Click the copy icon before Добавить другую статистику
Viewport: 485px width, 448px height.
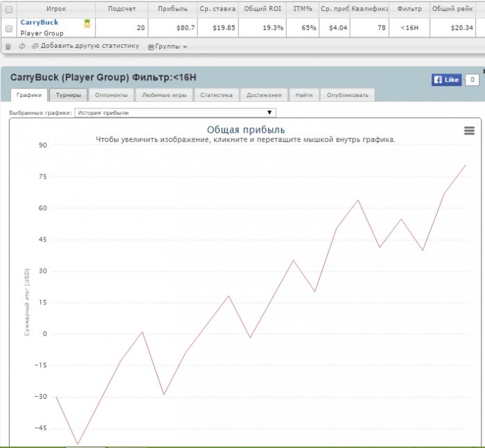tap(35, 46)
